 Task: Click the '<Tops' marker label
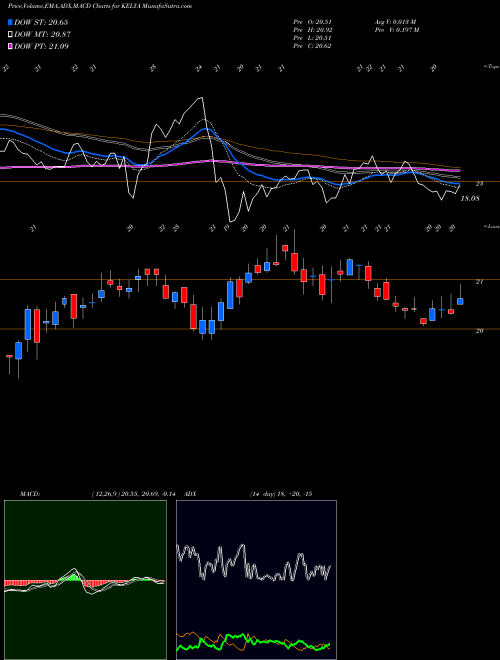tap(491, 67)
